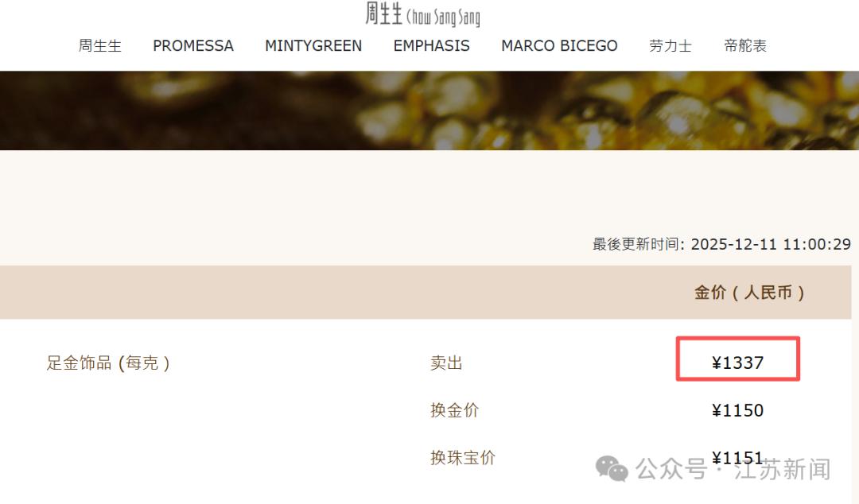
Task: Select 劳力士 in the top navigation
Action: [x=670, y=45]
